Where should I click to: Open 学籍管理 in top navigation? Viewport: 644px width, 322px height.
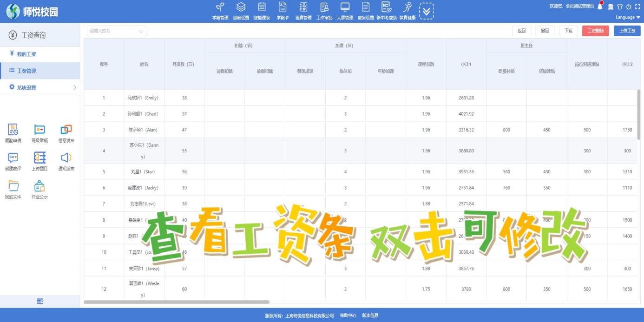click(x=220, y=7)
